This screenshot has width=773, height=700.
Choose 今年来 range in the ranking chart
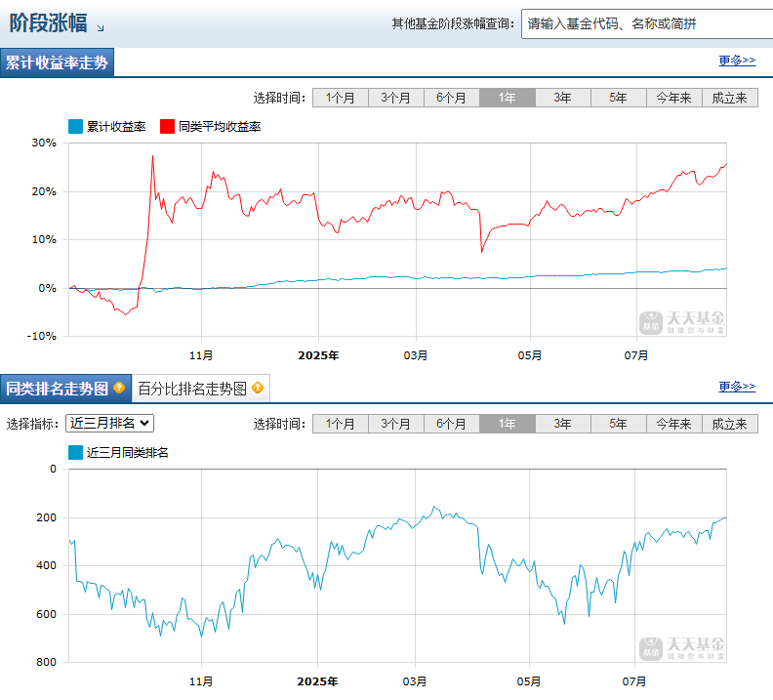(x=673, y=424)
